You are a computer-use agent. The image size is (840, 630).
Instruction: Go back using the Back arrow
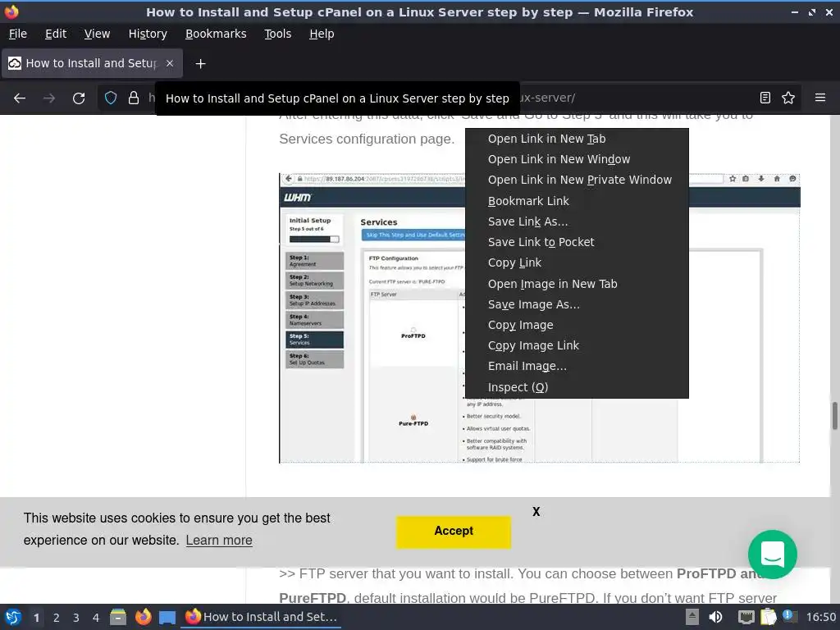[20, 98]
